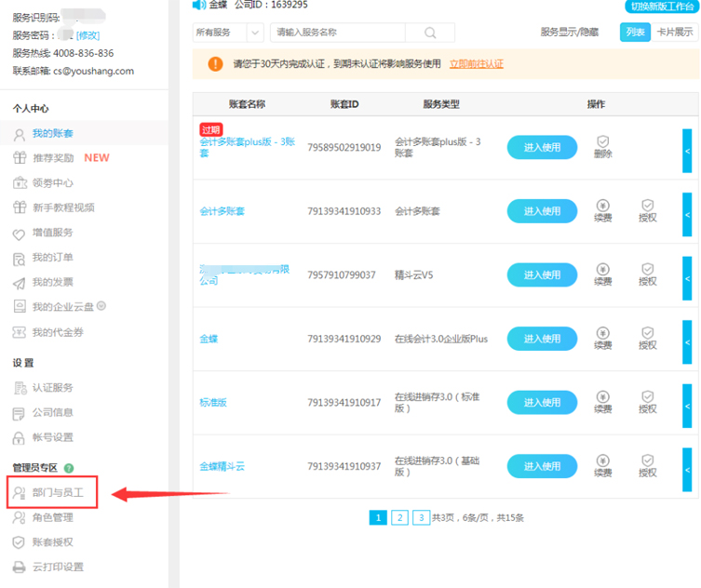This screenshot has width=701, height=588.
Task: Click 进入使用 for 标准版
Action: pyautogui.click(x=542, y=403)
